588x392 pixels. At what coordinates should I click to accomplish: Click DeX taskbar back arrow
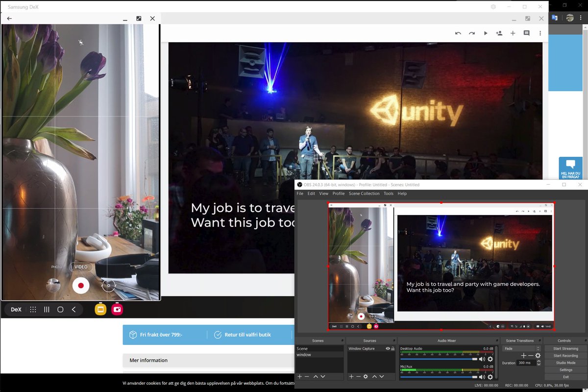pos(74,310)
